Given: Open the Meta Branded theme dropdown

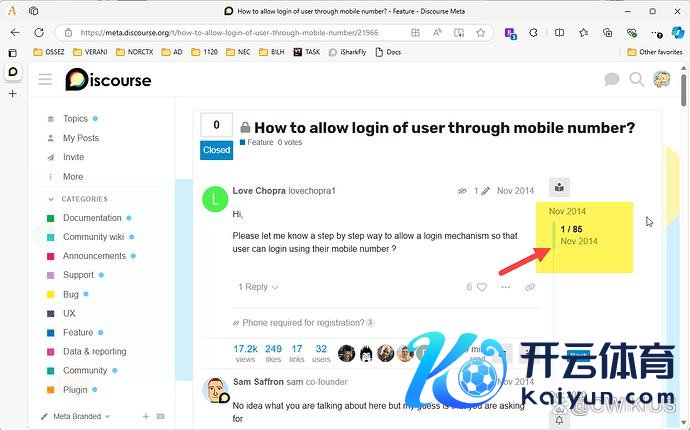Looking at the screenshot, I should pyautogui.click(x=81, y=416).
